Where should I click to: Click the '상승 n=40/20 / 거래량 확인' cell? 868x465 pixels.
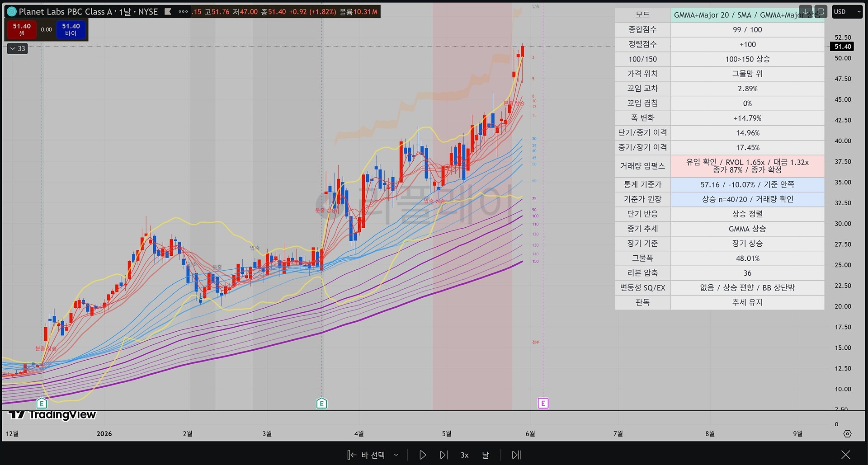[x=747, y=199]
